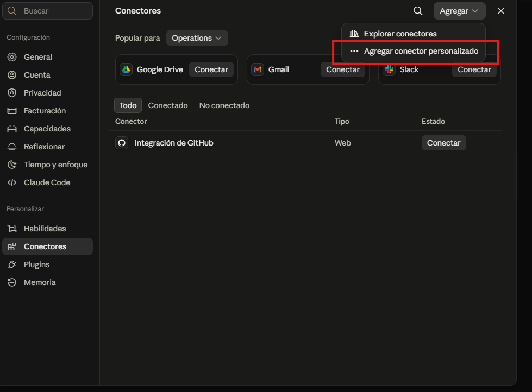Open Cuenta settings section
This screenshot has height=392, width=532.
coord(47,75)
